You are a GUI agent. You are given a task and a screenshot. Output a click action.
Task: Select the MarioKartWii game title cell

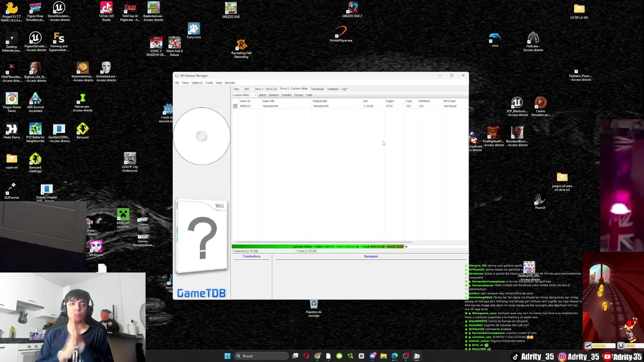[270, 106]
